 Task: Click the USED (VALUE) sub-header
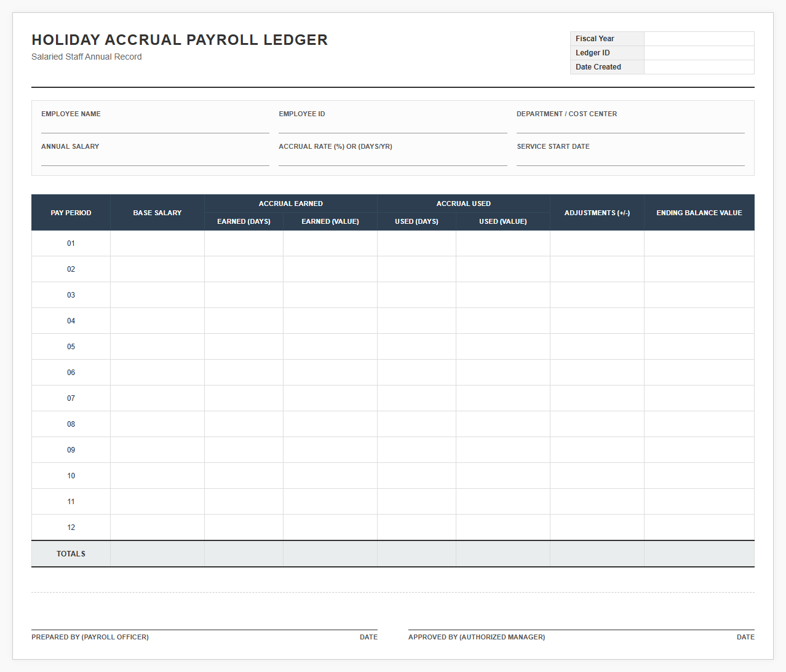point(503,221)
